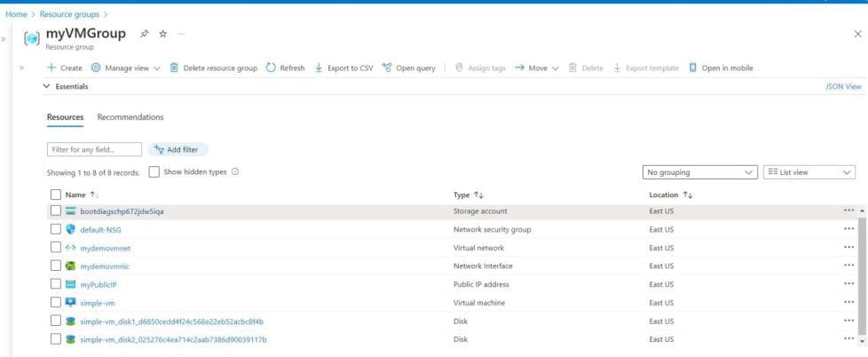
Task: Check the simple-vm row checkbox
Action: pos(55,303)
